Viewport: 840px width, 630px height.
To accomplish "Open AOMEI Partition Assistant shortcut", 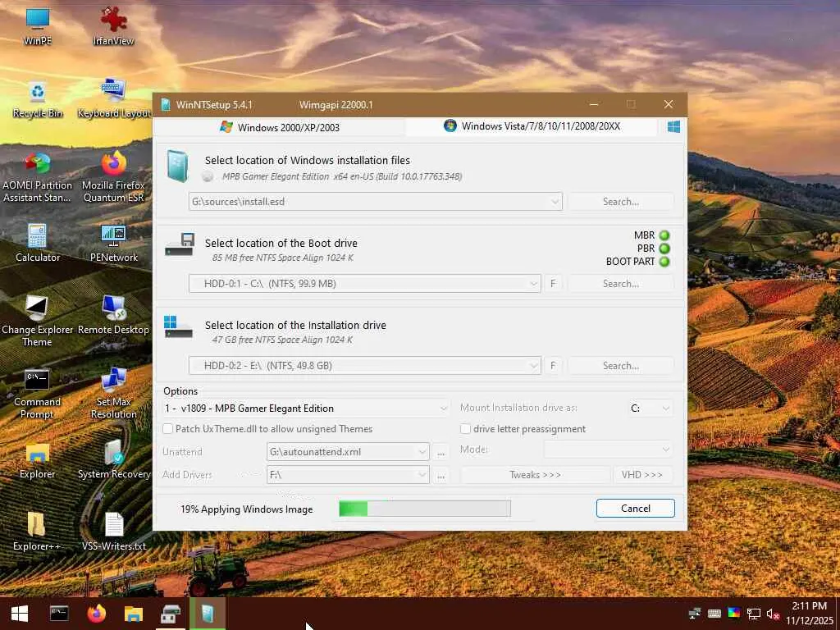I will pyautogui.click(x=38, y=178).
